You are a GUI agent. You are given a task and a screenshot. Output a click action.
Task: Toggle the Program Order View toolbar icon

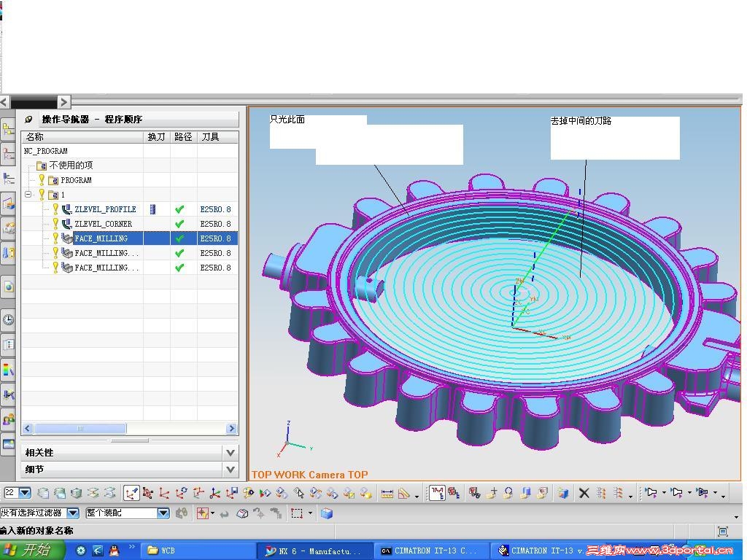pyautogui.click(x=437, y=493)
